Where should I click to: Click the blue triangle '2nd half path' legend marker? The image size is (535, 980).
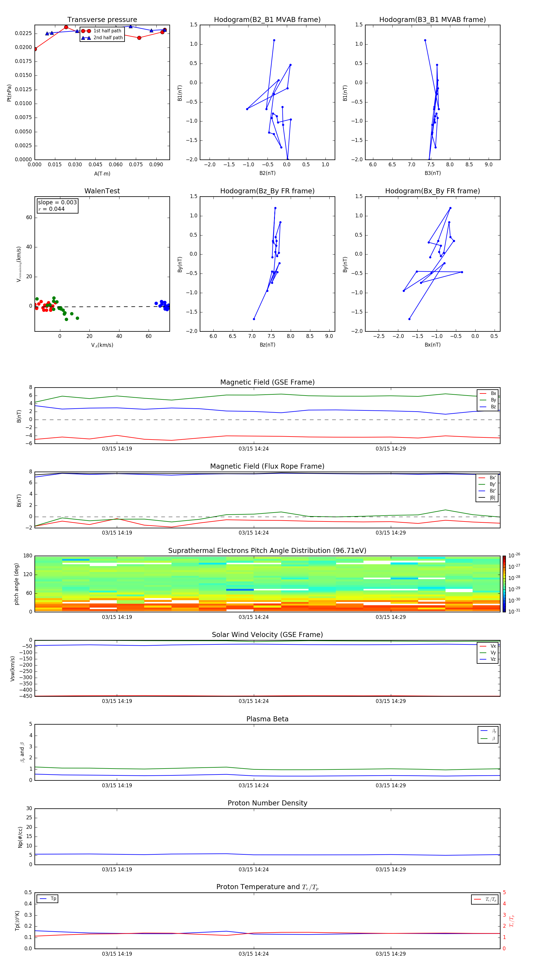[x=86, y=38]
